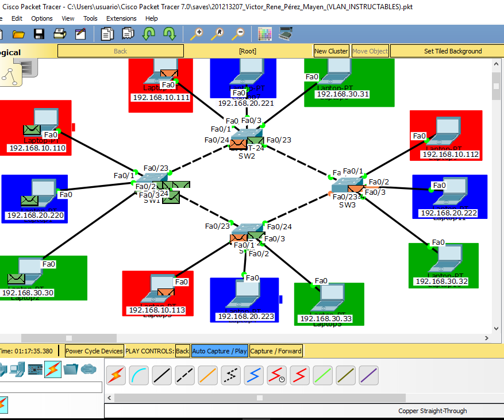Open the drawing palette icon

pos(265,34)
